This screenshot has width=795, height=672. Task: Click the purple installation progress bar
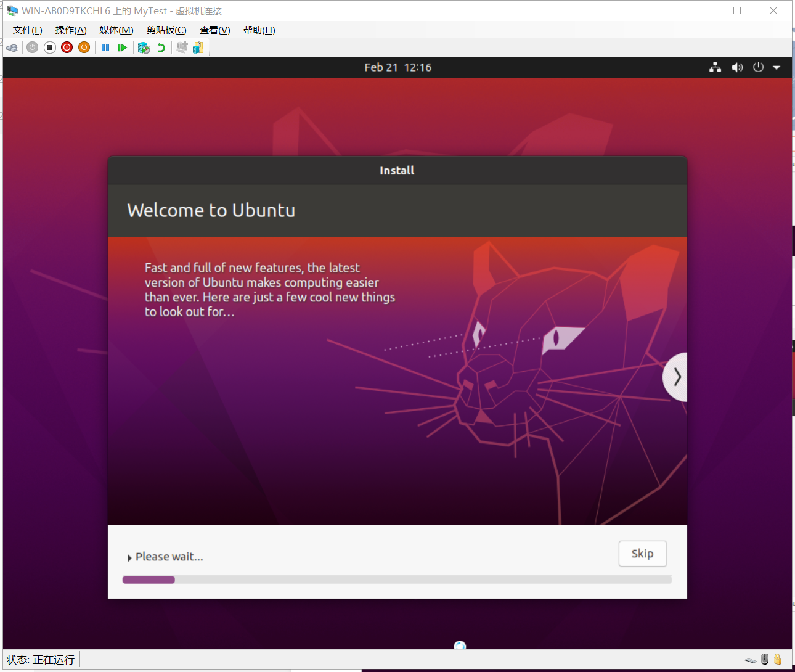coord(397,580)
